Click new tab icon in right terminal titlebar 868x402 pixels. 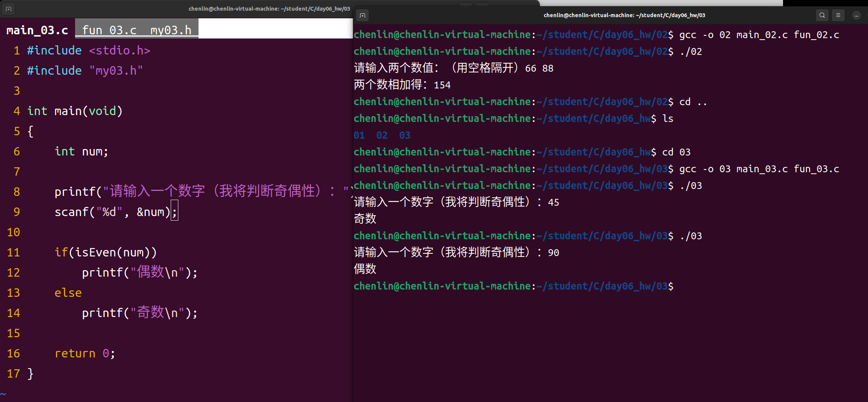(x=362, y=15)
